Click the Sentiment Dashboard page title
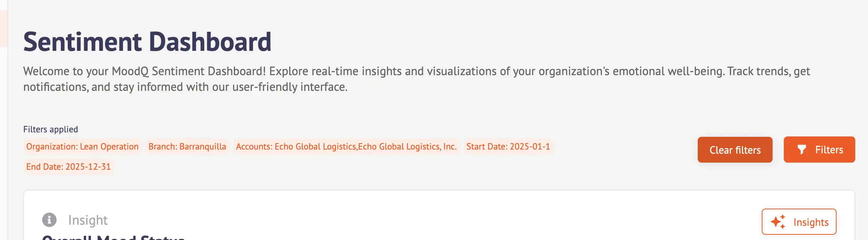 147,41
